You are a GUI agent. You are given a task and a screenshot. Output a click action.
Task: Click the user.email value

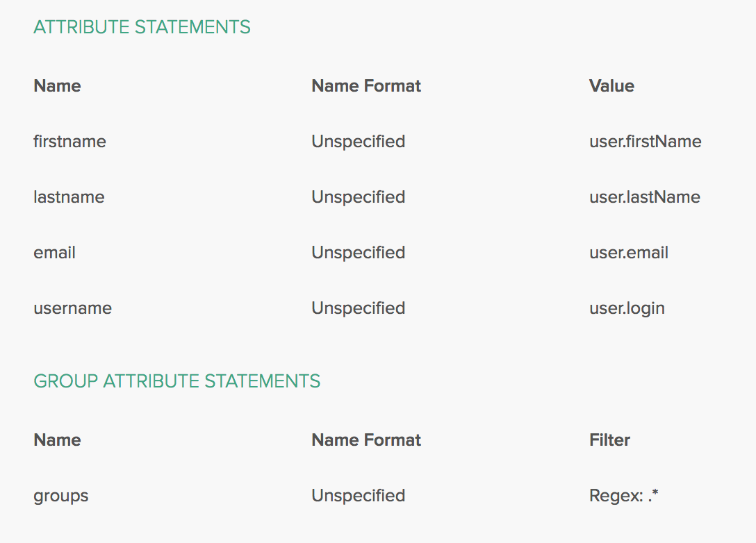[x=628, y=253]
